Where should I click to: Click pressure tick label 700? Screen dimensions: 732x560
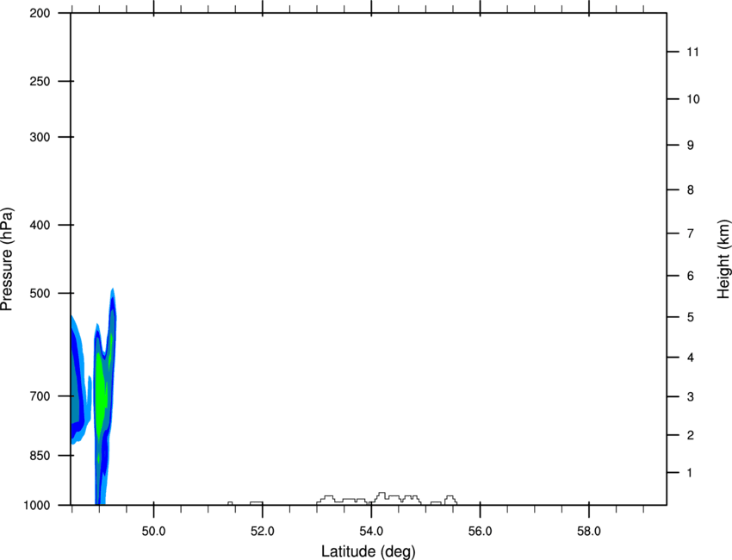[x=40, y=396]
